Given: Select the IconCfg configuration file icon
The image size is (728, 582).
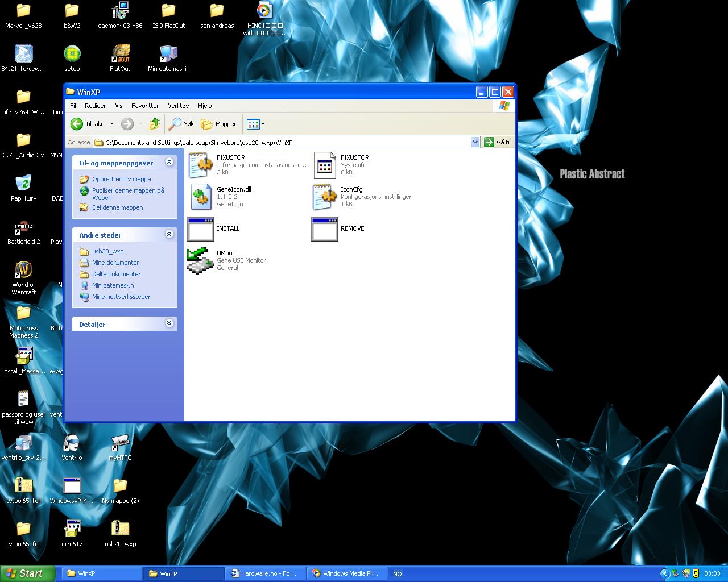Looking at the screenshot, I should click(325, 197).
